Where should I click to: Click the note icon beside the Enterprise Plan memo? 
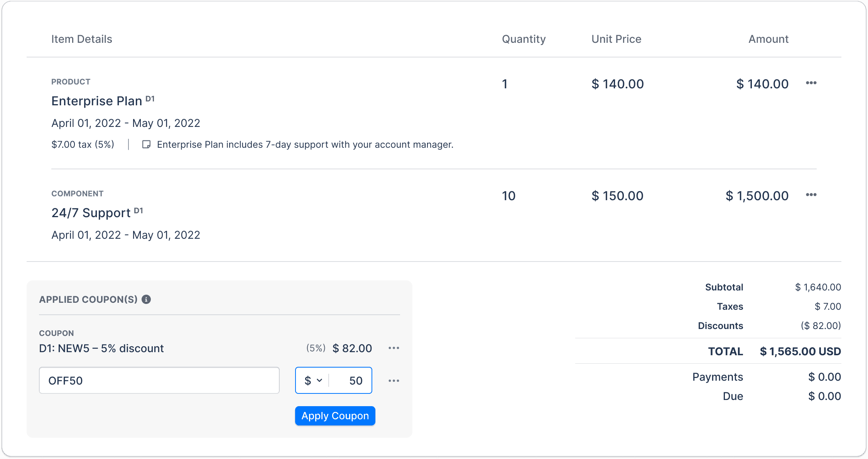(x=146, y=145)
